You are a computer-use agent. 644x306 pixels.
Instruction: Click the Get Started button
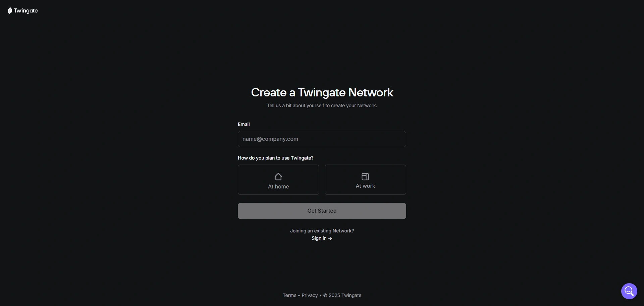322,211
